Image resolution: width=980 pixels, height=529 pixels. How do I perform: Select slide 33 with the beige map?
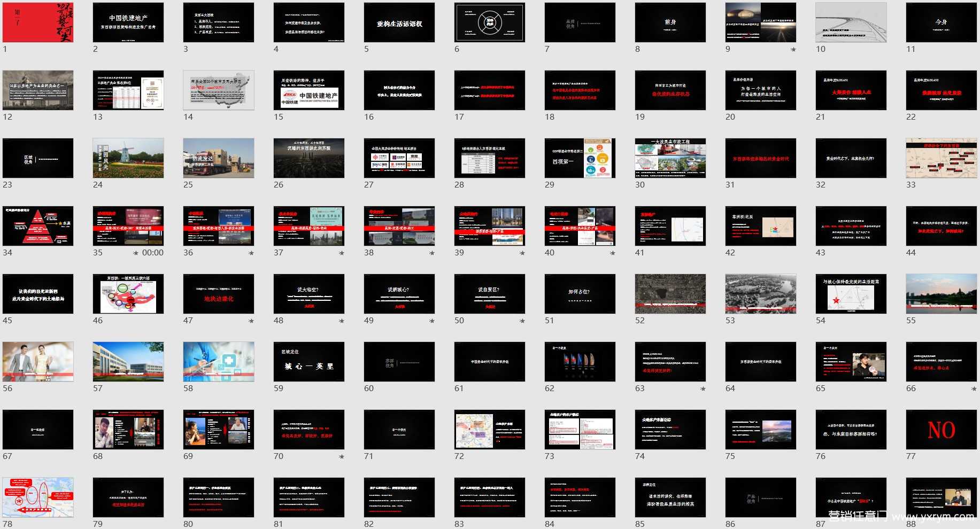942,158
